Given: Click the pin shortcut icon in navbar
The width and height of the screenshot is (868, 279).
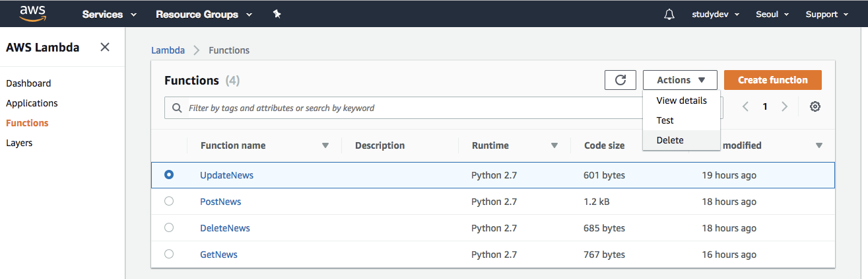Looking at the screenshot, I should 277,14.
